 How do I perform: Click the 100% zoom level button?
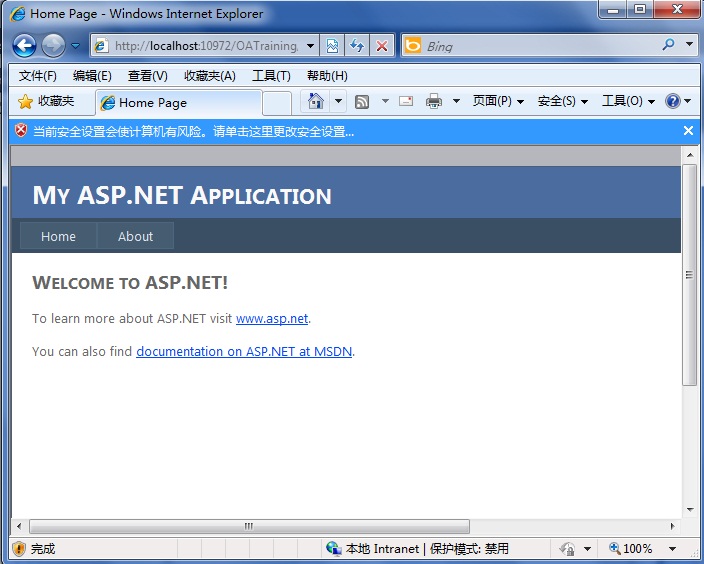630,549
